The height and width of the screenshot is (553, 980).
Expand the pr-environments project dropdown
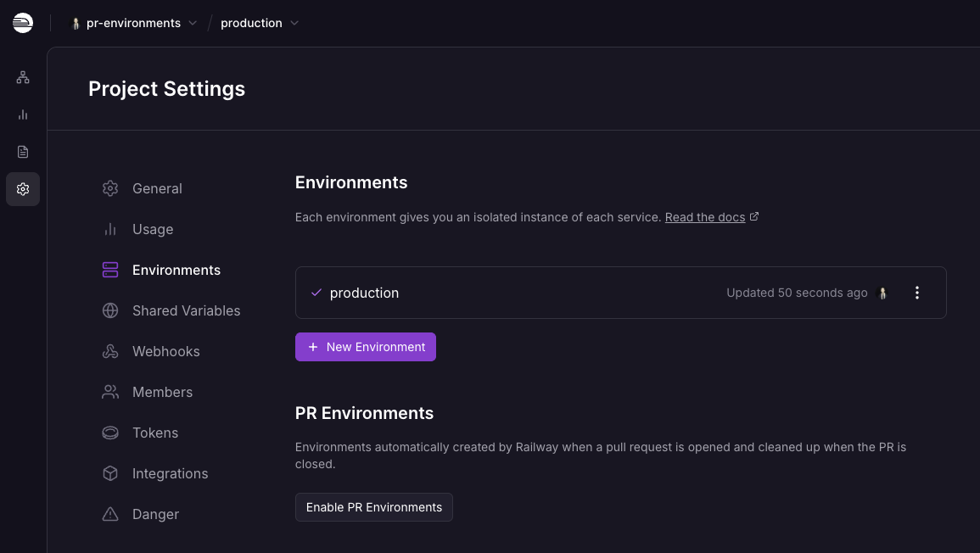click(x=193, y=23)
